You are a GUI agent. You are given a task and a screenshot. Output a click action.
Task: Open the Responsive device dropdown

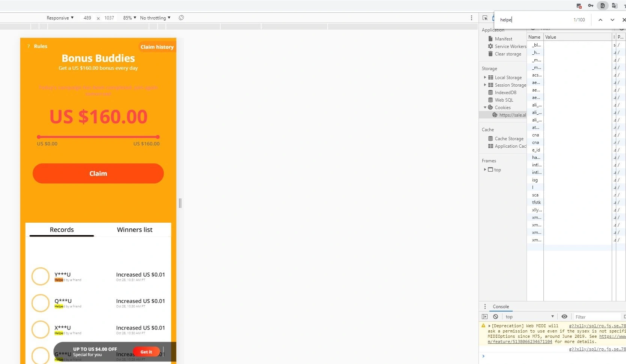(x=60, y=18)
